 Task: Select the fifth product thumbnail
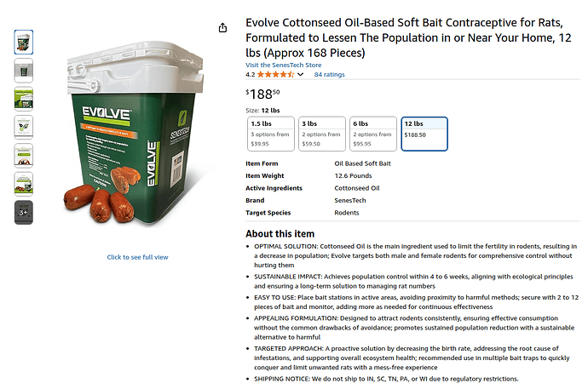24,155
